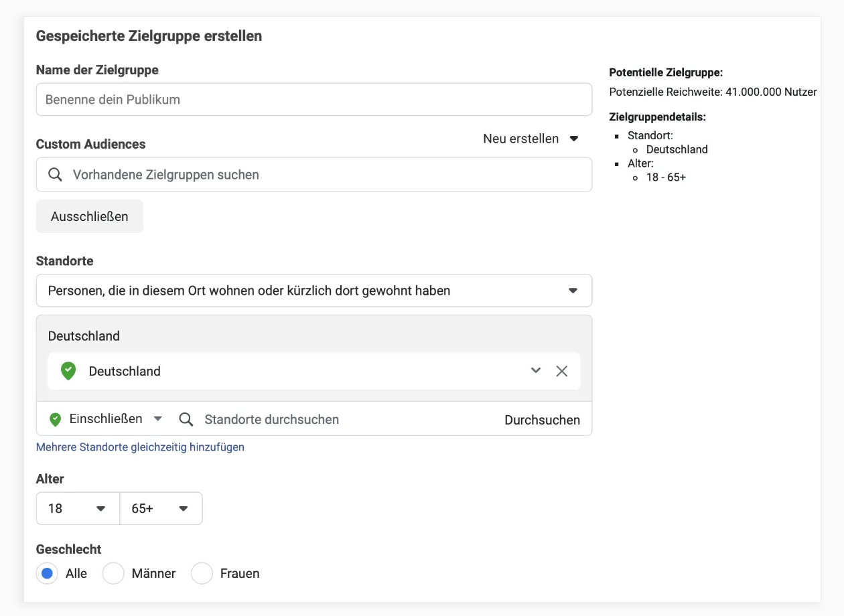Image resolution: width=844 pixels, height=616 pixels.
Task: Click the green pin icon beside Deutschland
Action: (68, 371)
